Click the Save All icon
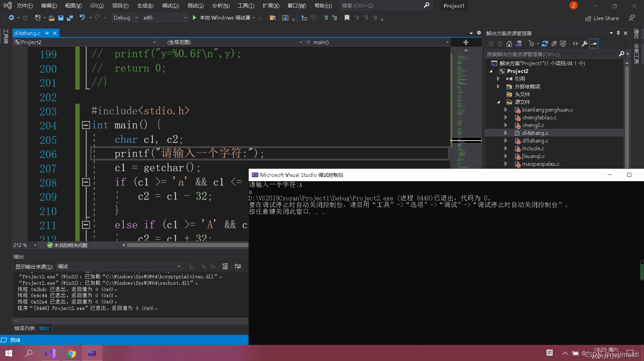644x361 pixels. click(70, 18)
